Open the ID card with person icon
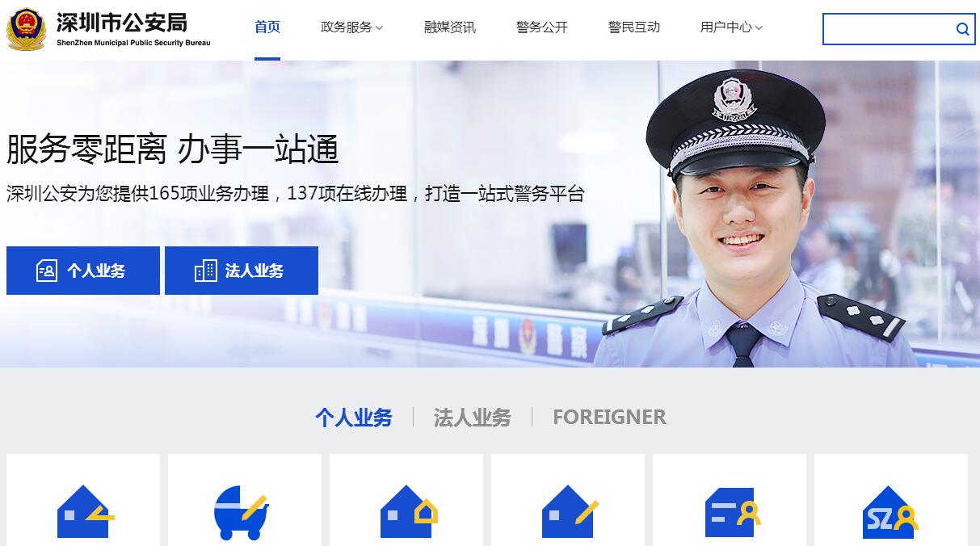 (x=733, y=512)
